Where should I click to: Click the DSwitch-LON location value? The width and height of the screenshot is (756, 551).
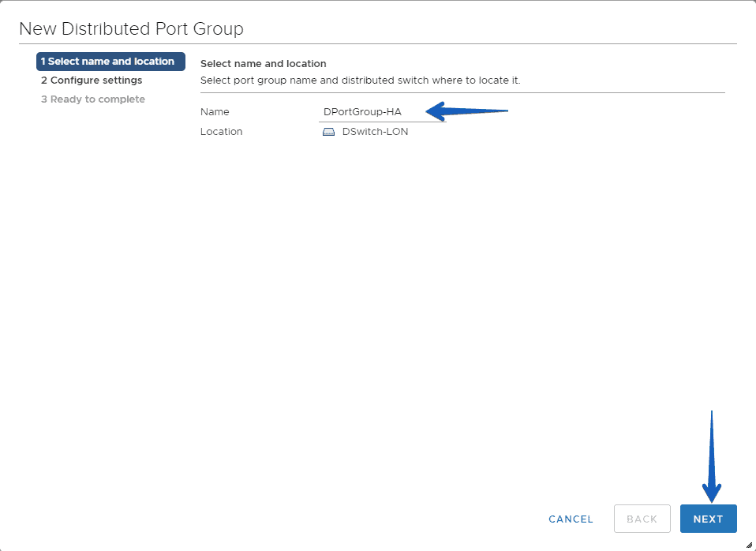click(375, 131)
